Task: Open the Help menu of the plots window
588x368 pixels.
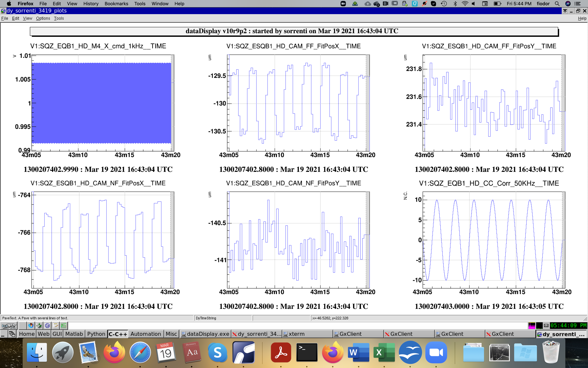Action: [582, 18]
